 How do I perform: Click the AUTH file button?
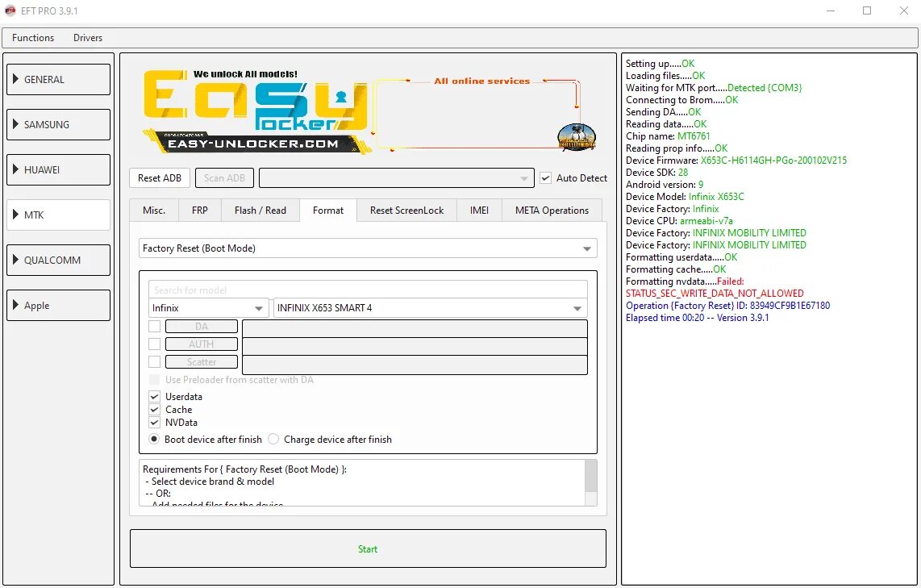[202, 344]
